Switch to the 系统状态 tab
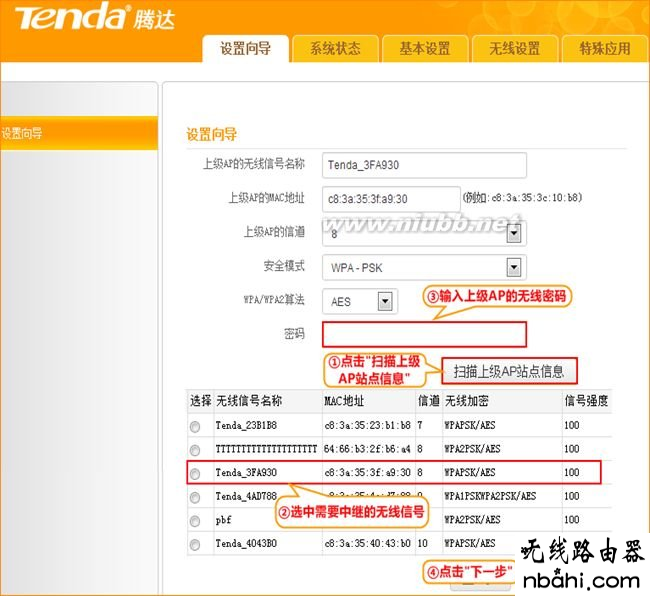650x596 pixels. click(x=335, y=49)
